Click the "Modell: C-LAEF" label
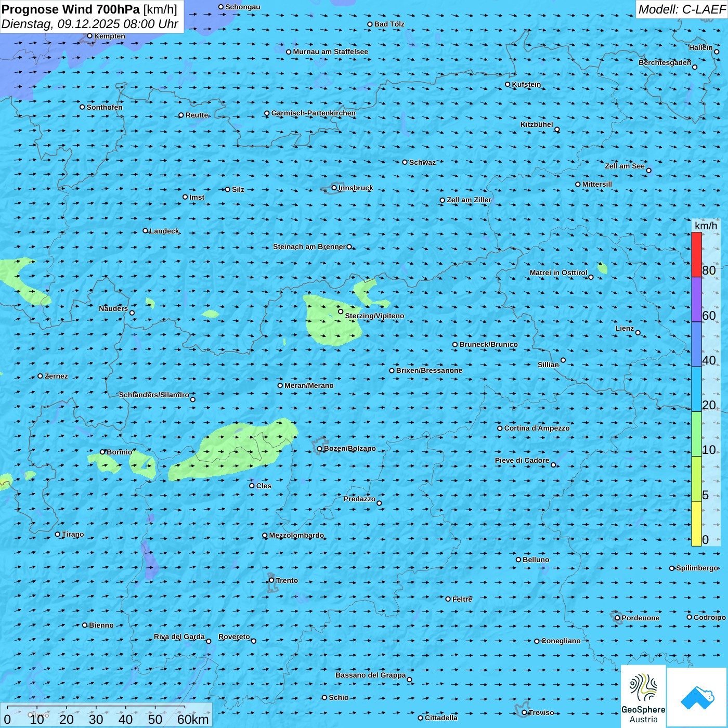 (682, 9)
